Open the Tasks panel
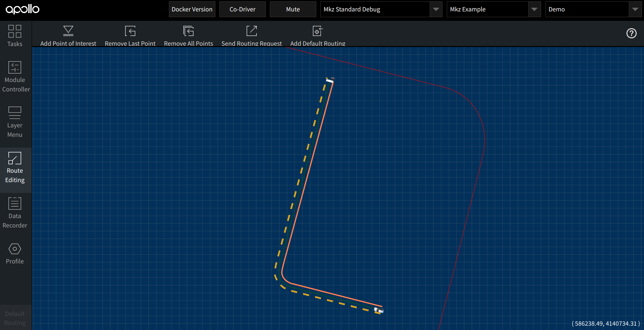 (14, 36)
